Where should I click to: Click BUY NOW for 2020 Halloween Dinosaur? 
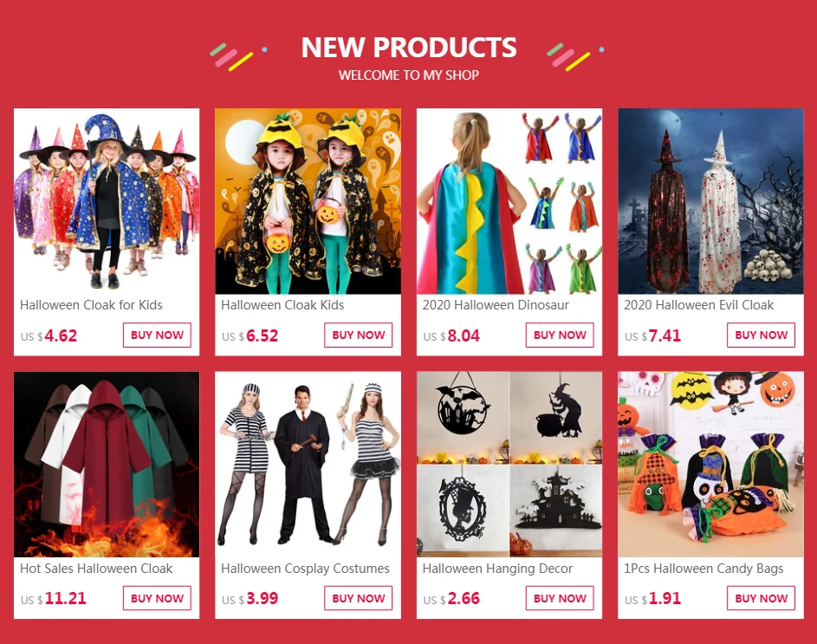[x=560, y=335]
